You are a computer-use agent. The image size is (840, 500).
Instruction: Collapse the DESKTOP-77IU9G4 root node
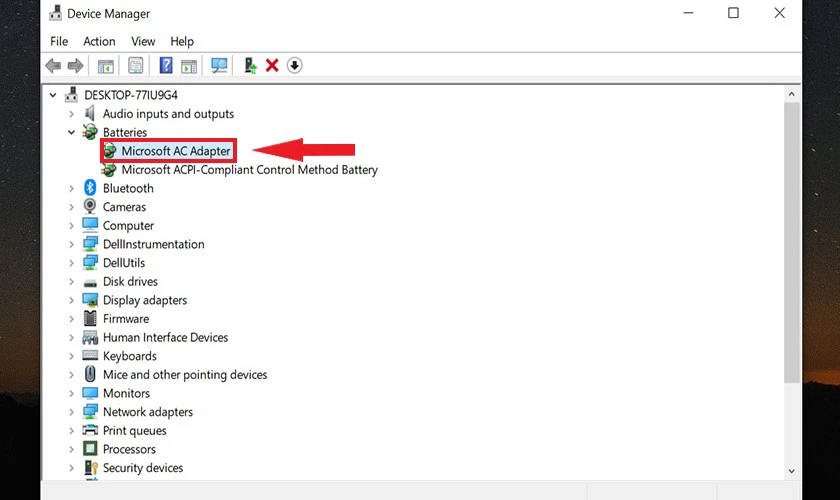tap(52, 95)
